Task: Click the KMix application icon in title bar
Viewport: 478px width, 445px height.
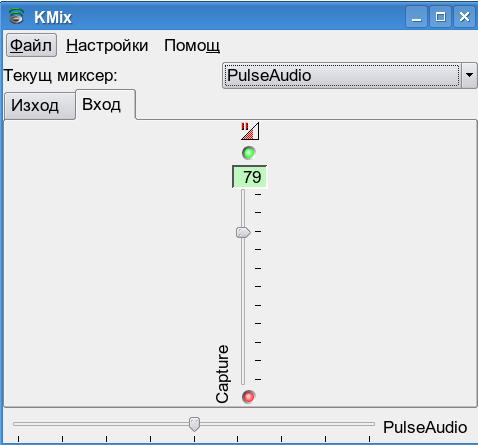Action: pos(16,16)
